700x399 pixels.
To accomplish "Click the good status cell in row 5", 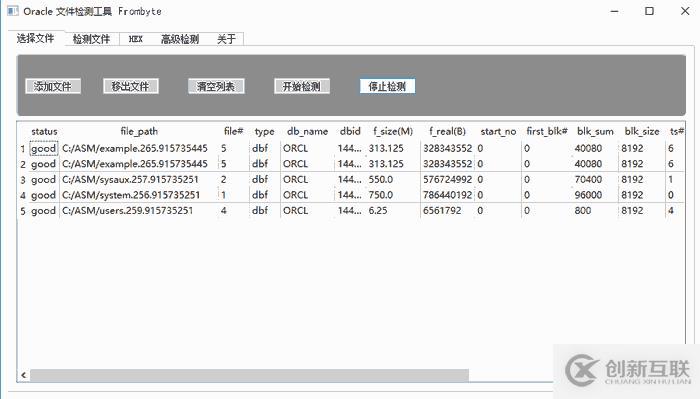I will 44,211.
